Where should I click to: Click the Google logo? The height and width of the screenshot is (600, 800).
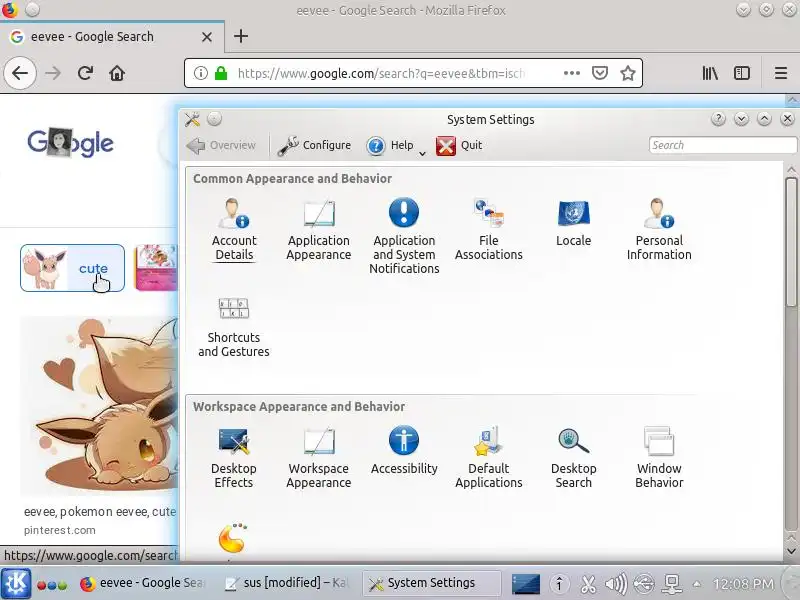70,142
